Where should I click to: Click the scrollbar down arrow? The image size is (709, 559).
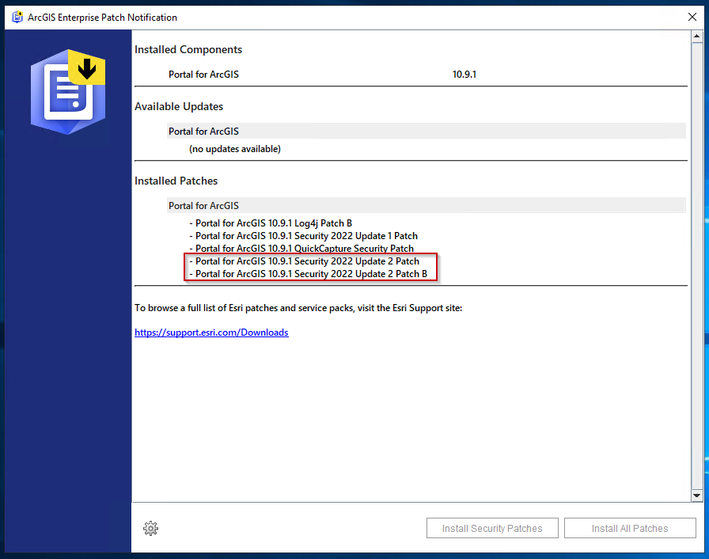(697, 496)
